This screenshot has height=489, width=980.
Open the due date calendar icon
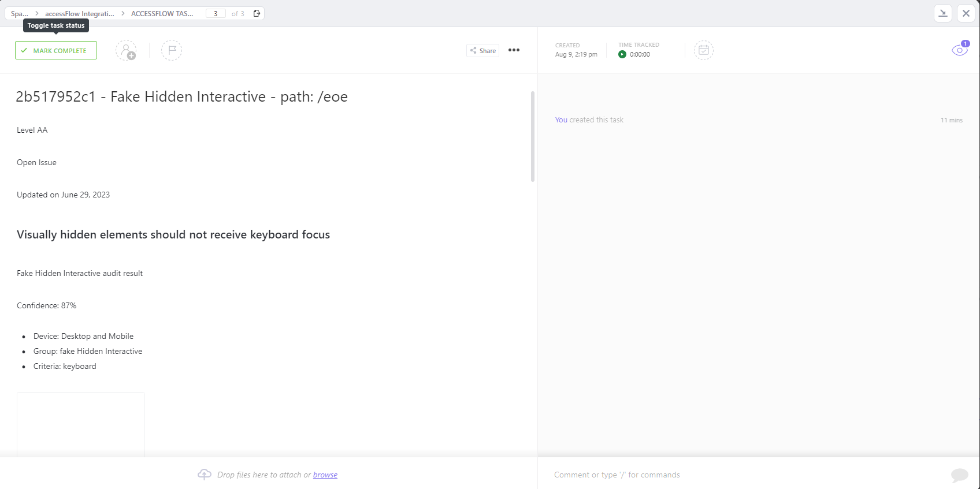(x=703, y=51)
